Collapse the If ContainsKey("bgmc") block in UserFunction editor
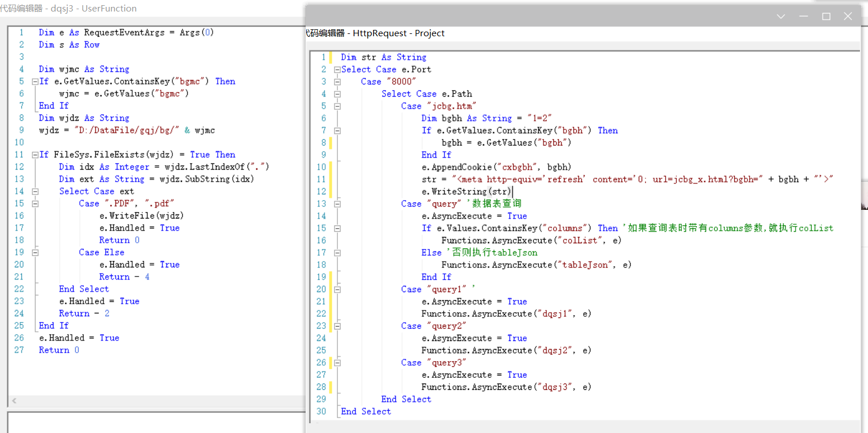The width and height of the screenshot is (868, 433). (34, 82)
